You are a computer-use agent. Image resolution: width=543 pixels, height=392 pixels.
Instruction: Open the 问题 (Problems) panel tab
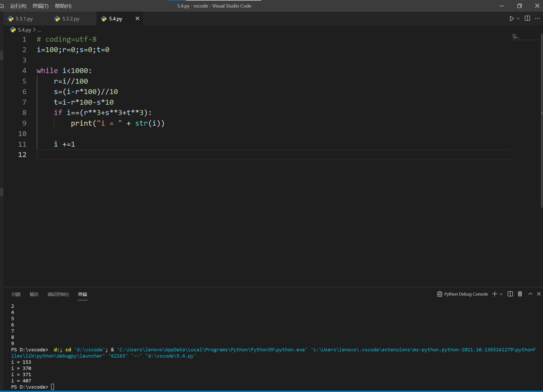tap(16, 294)
